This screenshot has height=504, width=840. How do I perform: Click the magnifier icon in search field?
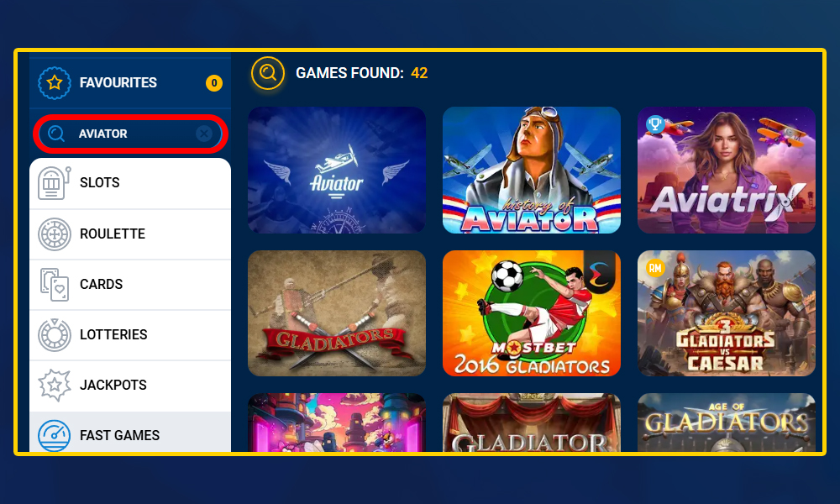[56, 134]
